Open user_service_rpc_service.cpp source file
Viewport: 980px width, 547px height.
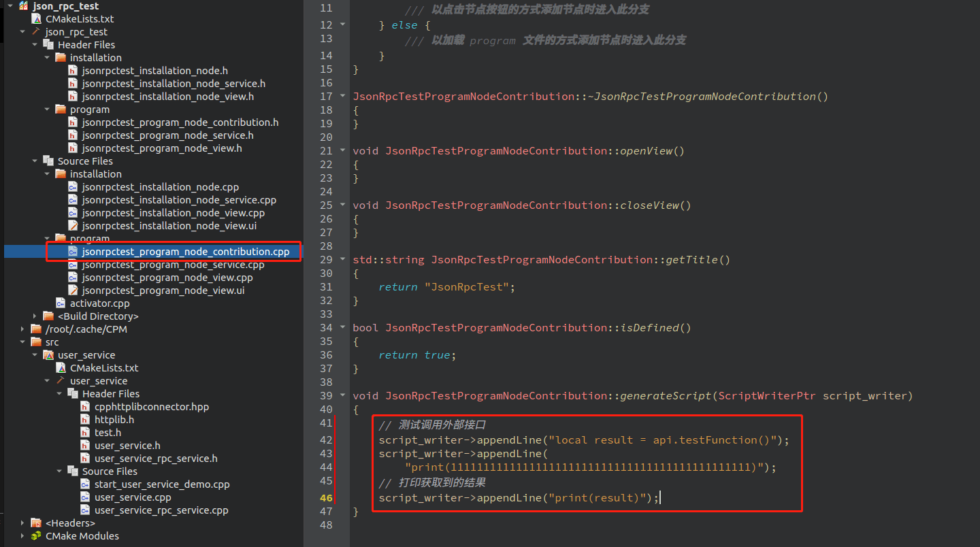click(161, 510)
